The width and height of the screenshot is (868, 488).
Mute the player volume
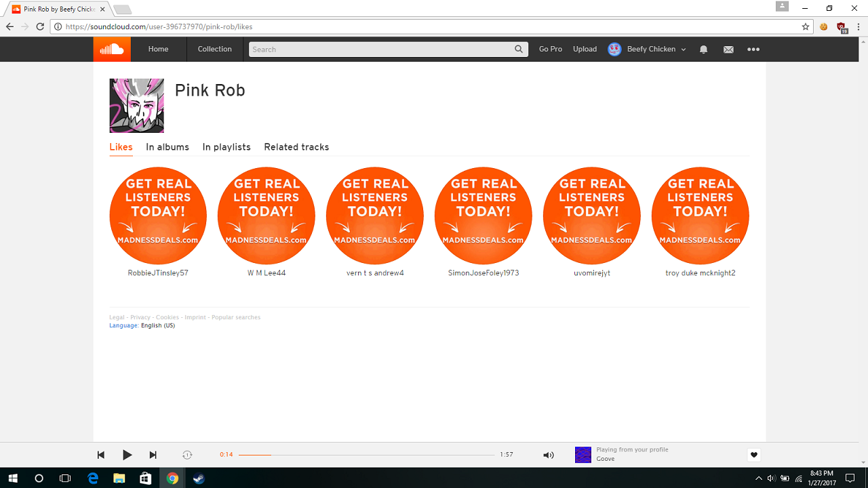point(549,455)
